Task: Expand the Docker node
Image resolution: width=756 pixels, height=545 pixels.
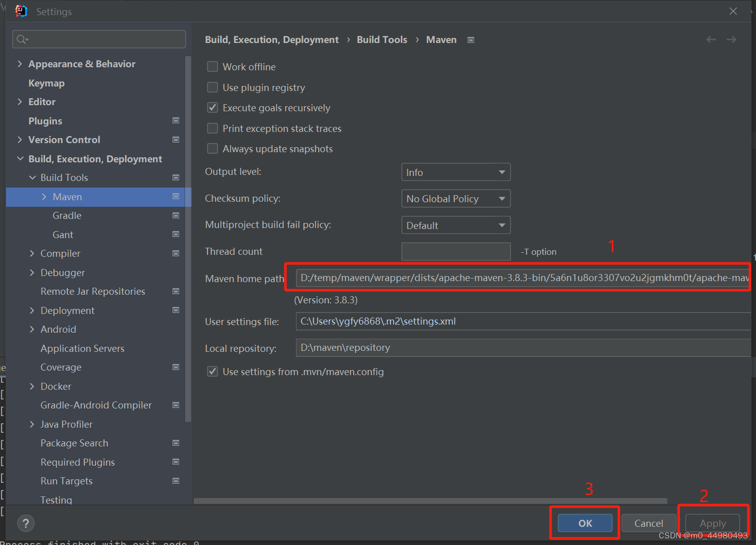Action: (32, 386)
